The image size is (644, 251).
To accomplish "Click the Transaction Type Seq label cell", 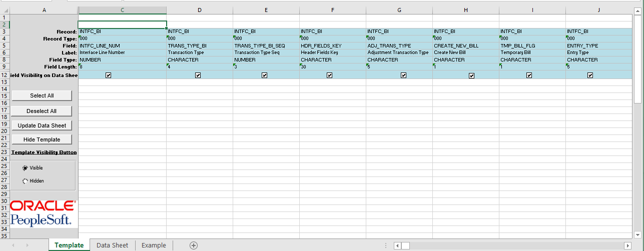I will (x=266, y=52).
